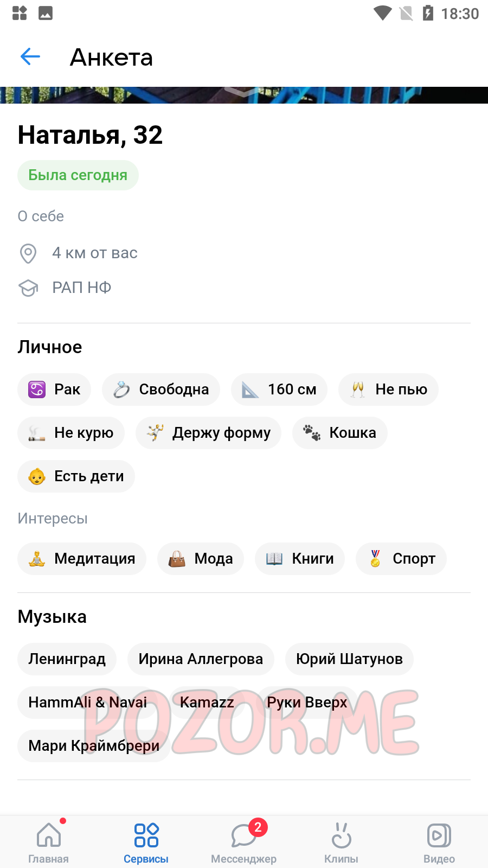The width and height of the screenshot is (488, 868).
Task: Open the Главная home tab
Action: (49, 842)
